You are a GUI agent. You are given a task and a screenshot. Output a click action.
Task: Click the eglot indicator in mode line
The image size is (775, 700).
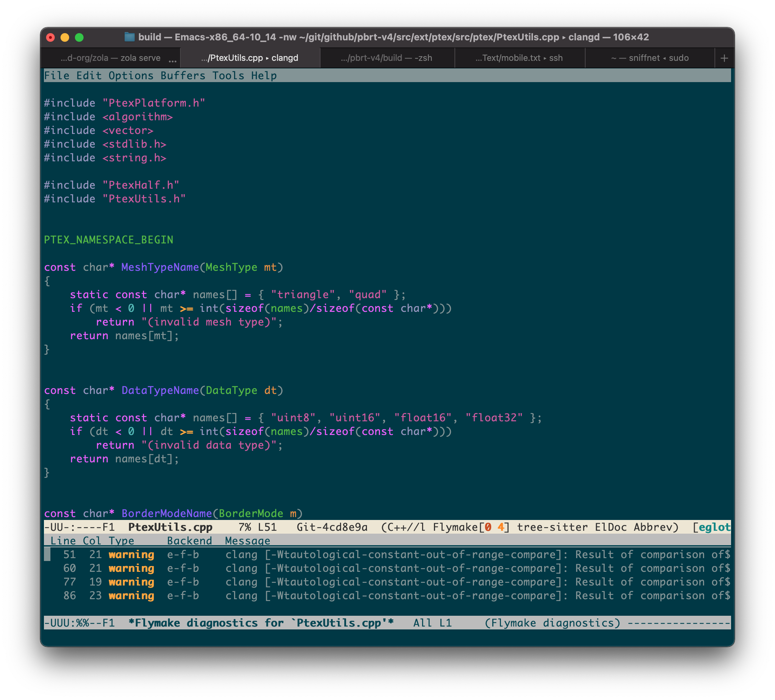point(714,527)
